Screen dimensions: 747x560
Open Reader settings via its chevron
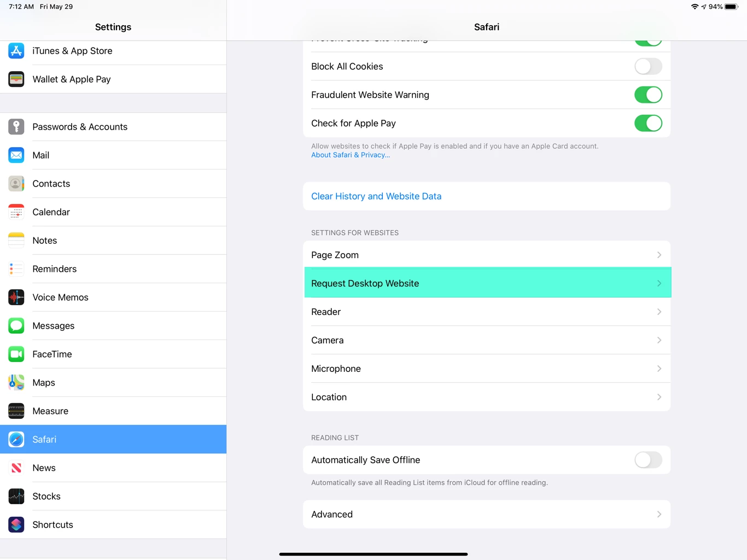(x=659, y=312)
